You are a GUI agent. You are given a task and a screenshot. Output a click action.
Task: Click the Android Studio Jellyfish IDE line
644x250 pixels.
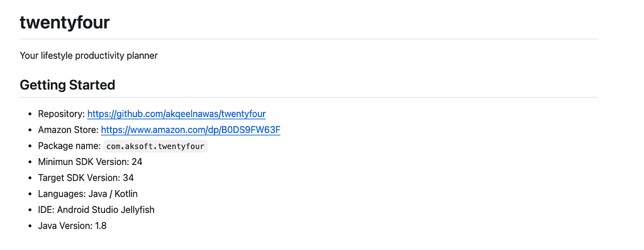point(96,210)
